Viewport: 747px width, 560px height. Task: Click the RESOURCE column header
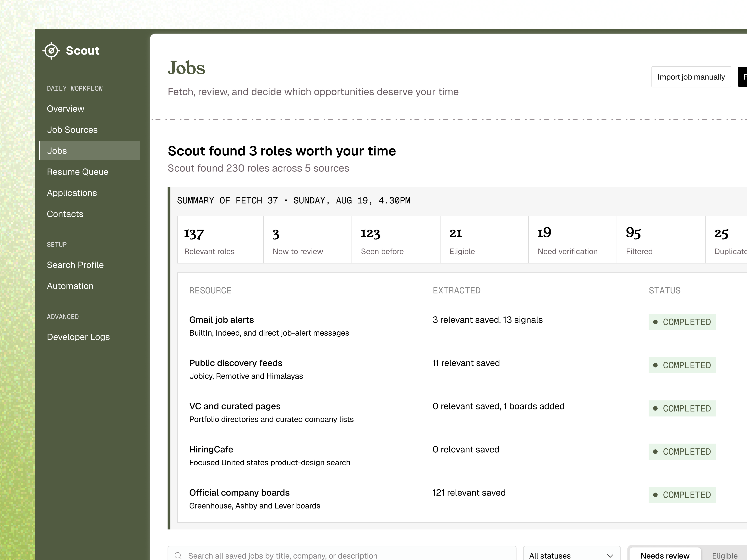pyautogui.click(x=210, y=290)
